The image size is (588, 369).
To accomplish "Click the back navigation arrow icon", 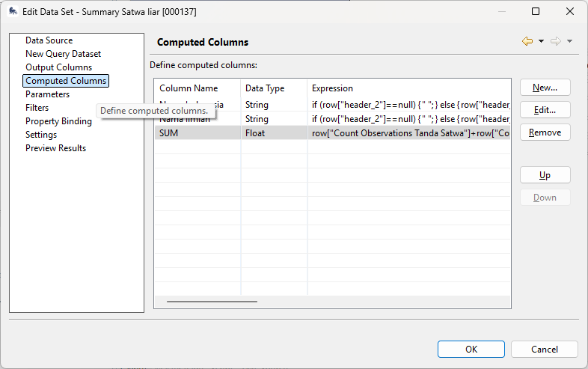I will click(527, 42).
